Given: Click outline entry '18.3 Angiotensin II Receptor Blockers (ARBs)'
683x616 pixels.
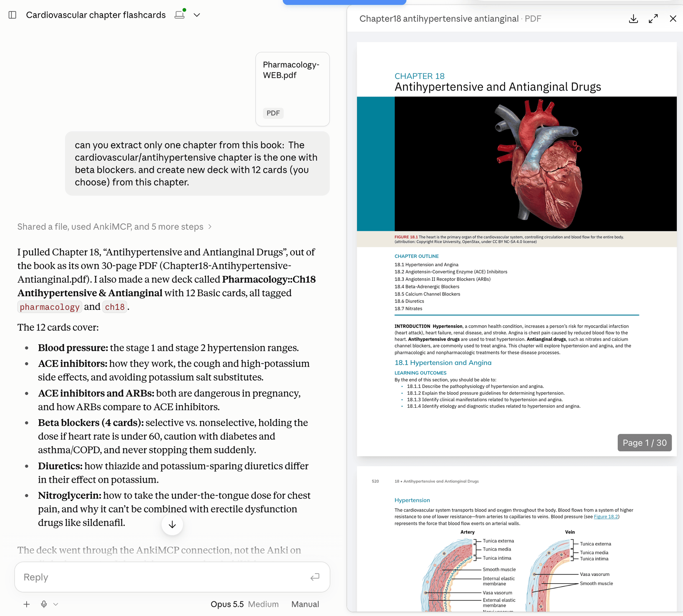Looking at the screenshot, I should click(443, 279).
